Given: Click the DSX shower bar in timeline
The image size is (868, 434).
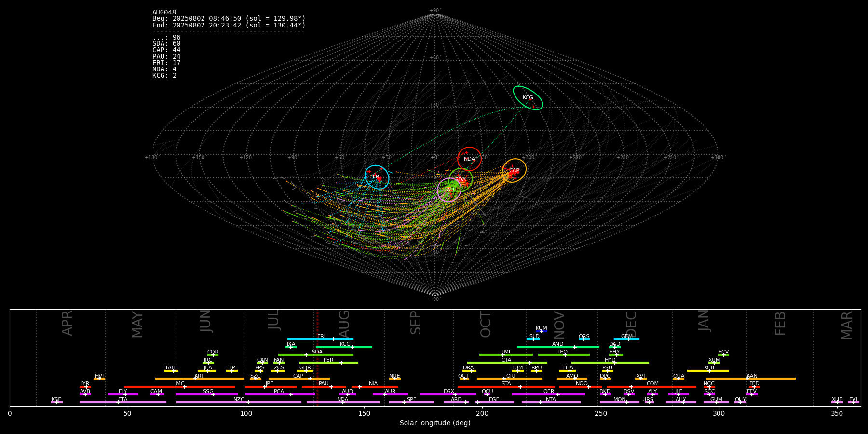Looking at the screenshot, I should (448, 394).
